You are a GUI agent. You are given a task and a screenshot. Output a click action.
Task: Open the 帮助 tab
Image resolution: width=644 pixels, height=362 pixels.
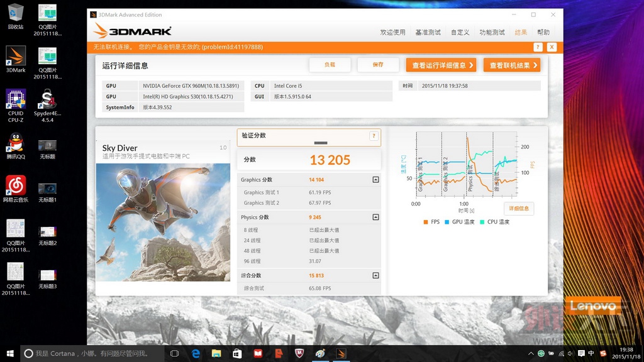[x=543, y=32]
